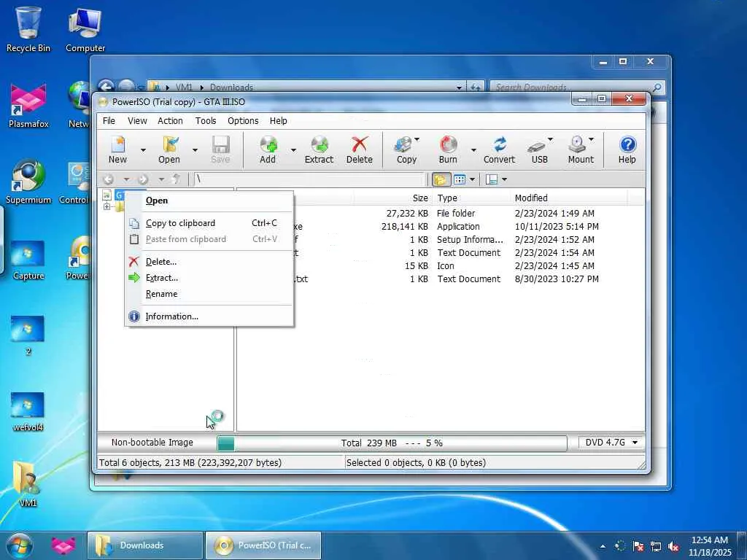
Task: Switch to Downloads window in the taskbar
Action: click(x=145, y=545)
